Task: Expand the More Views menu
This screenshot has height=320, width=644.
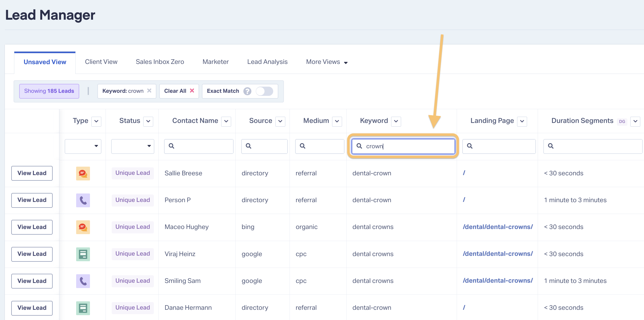Action: coord(327,62)
